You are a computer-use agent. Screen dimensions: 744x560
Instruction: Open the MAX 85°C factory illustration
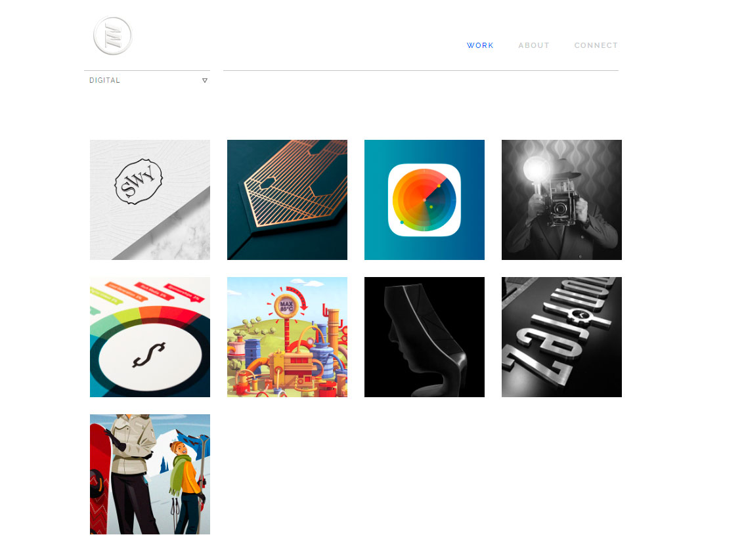click(x=287, y=337)
